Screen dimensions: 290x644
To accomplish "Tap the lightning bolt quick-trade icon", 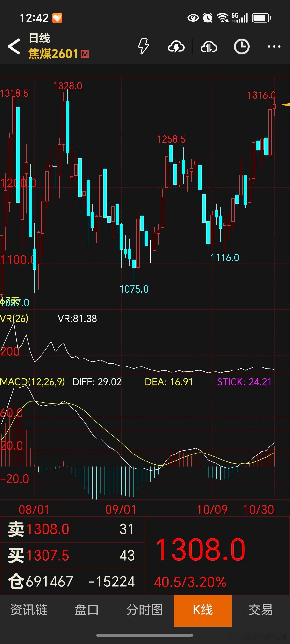I will [144, 46].
